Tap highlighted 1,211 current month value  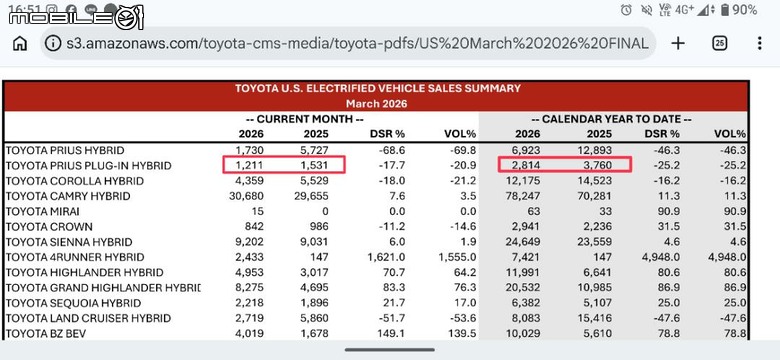click(x=250, y=165)
